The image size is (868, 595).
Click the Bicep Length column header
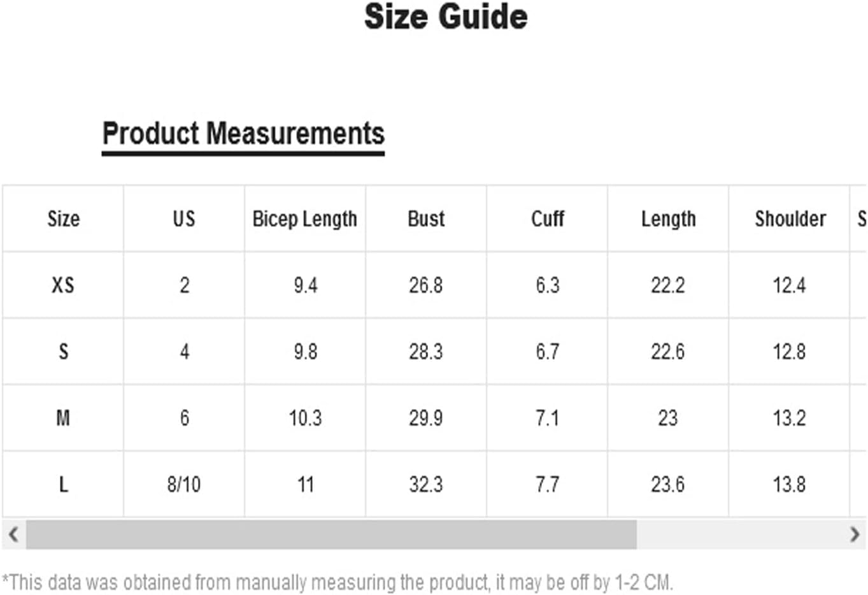[x=305, y=219]
